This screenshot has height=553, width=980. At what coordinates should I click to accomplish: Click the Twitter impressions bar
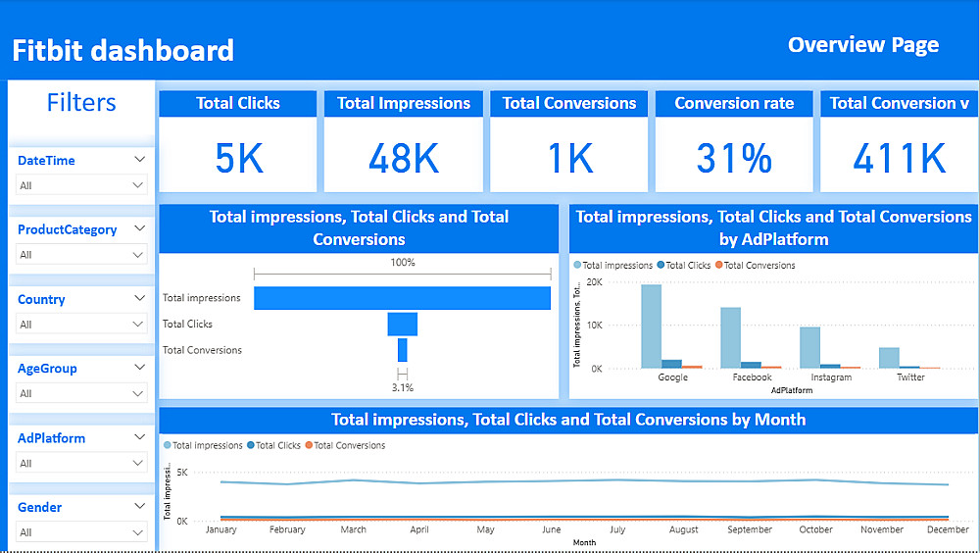pos(890,358)
